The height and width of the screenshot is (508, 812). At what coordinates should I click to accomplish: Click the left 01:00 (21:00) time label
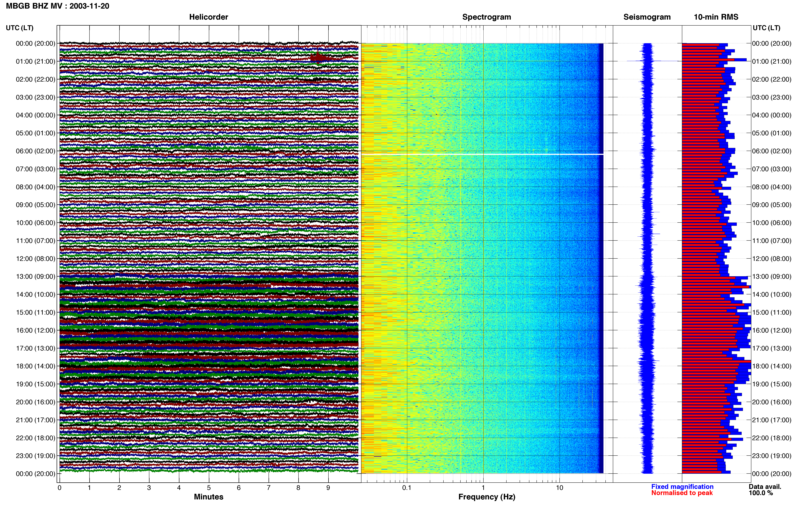tap(36, 61)
